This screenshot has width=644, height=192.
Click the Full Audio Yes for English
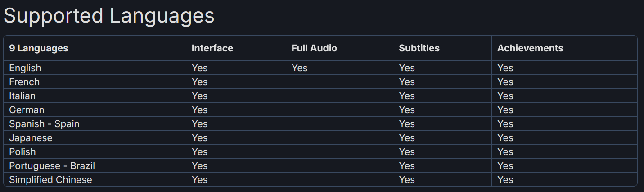pos(300,68)
